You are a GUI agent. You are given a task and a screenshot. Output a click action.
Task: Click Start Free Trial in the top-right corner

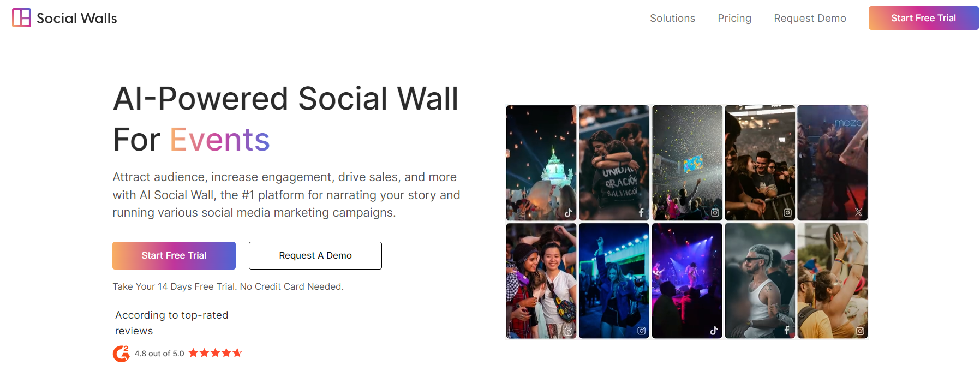click(x=923, y=17)
